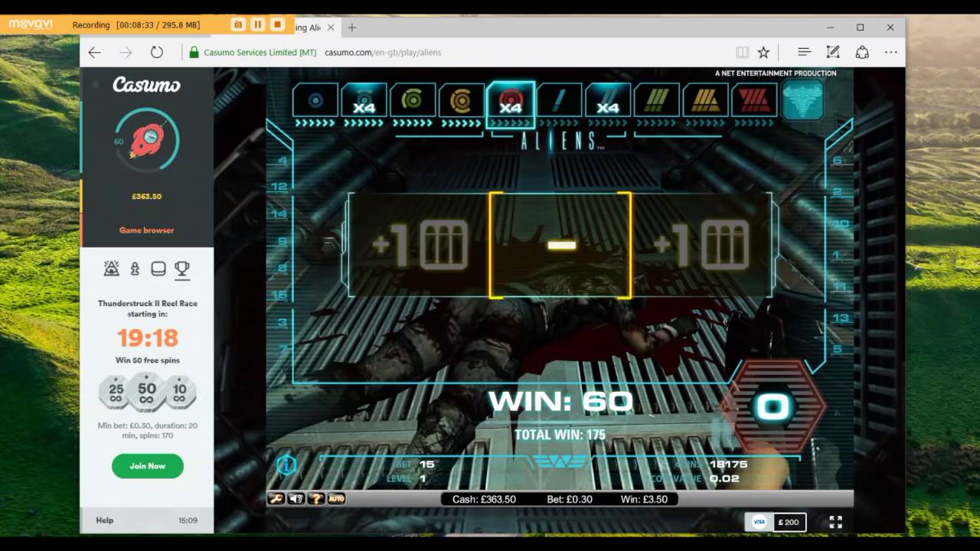Viewport: 980px width, 551px height.
Task: Click the blue circle first level icon
Action: click(x=315, y=100)
